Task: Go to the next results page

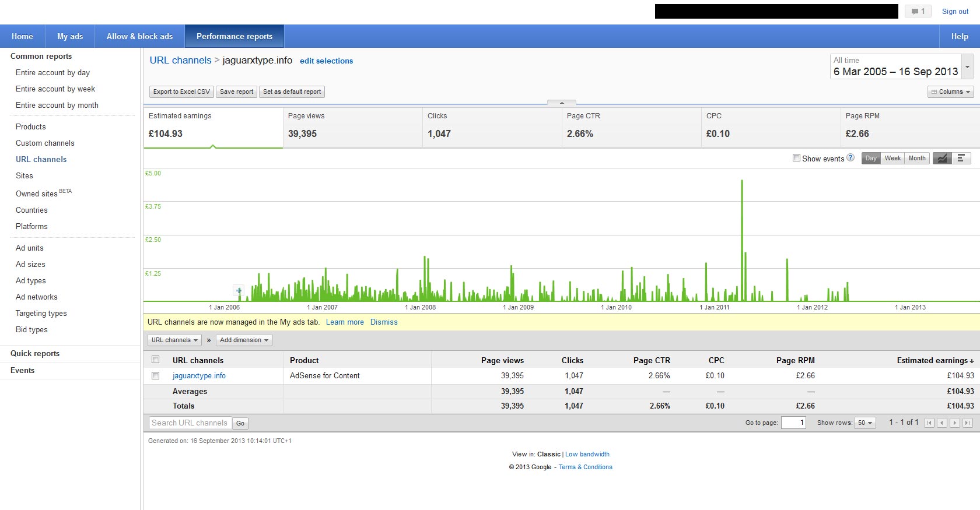Action: coord(954,423)
